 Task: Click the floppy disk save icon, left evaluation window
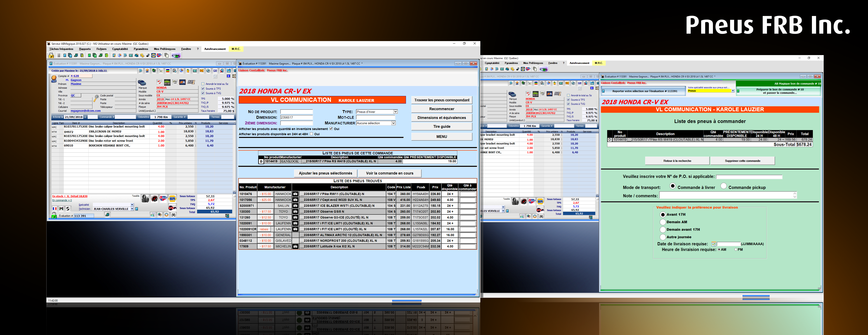(x=229, y=71)
